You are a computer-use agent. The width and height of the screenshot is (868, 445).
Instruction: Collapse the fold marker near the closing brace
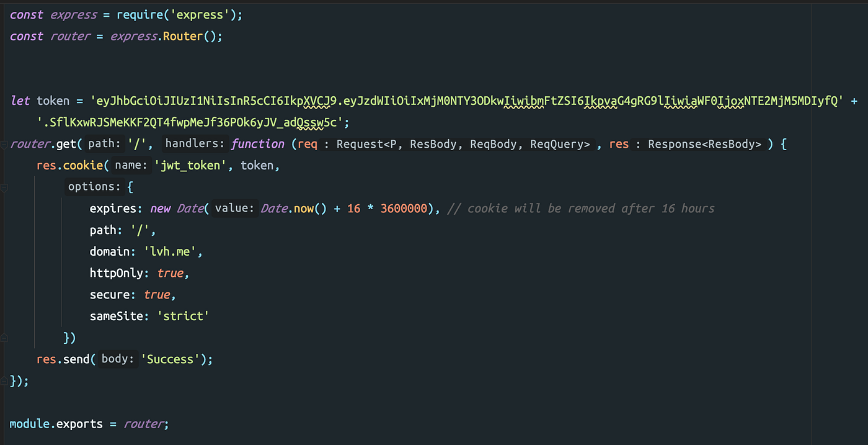point(5,380)
